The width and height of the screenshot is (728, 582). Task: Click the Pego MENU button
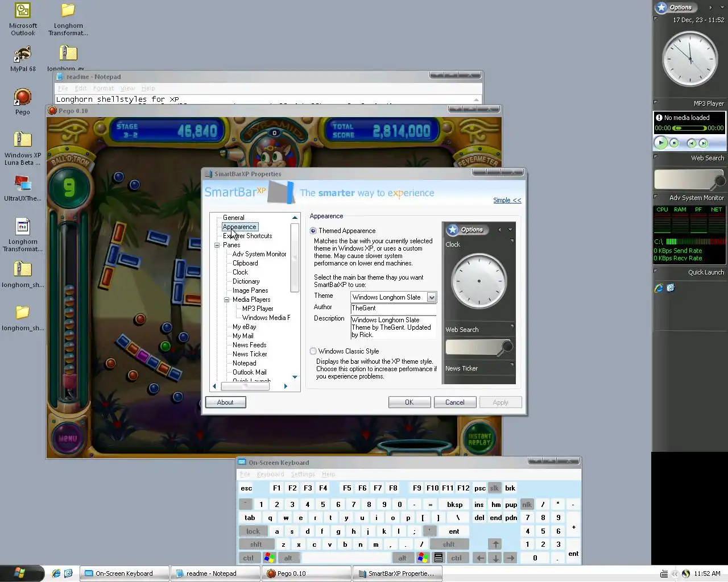68,438
